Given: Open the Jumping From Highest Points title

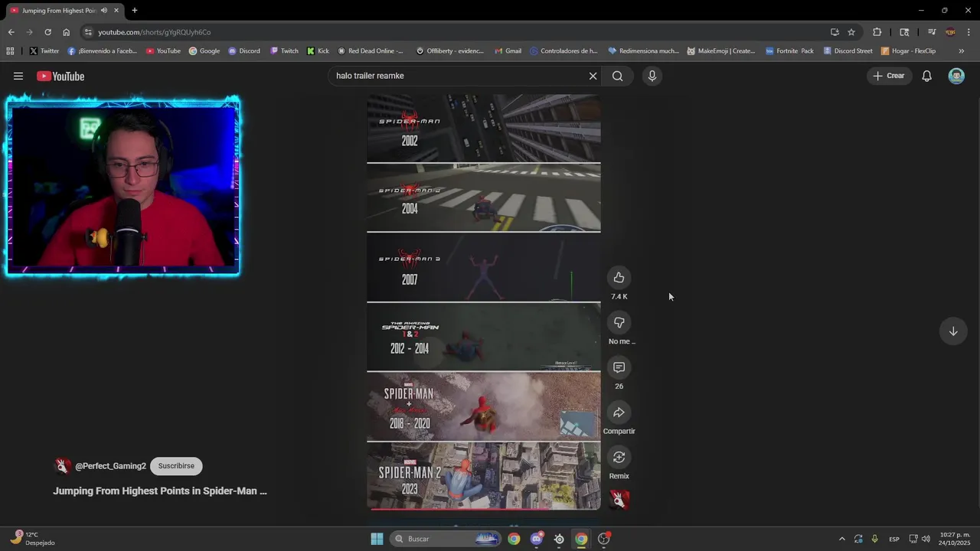Looking at the screenshot, I should coord(160,491).
